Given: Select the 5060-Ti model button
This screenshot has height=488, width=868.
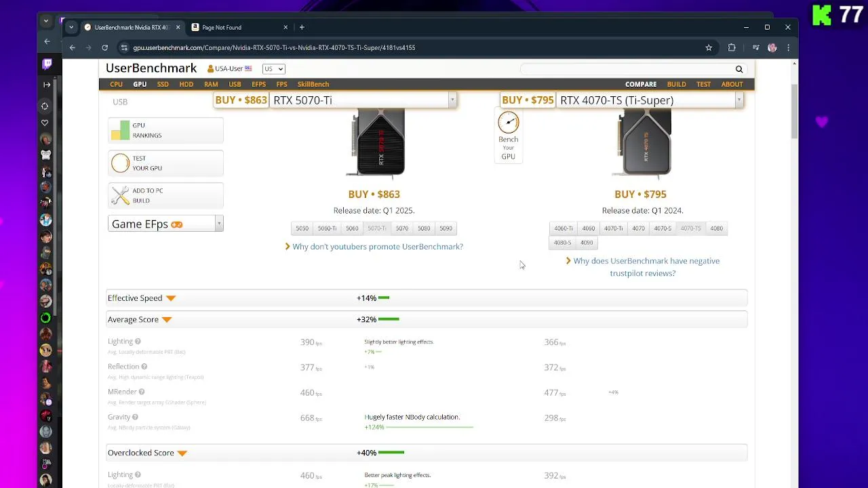Looking at the screenshot, I should click(327, 228).
